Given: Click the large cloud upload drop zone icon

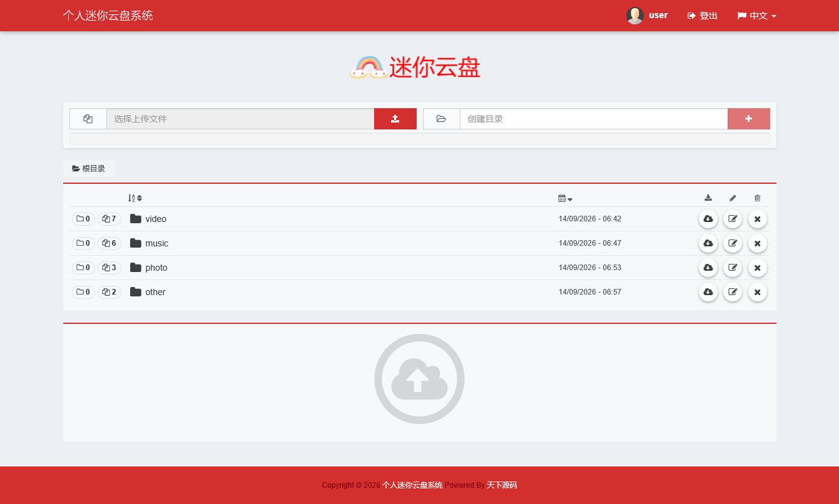Looking at the screenshot, I should coord(419,379).
